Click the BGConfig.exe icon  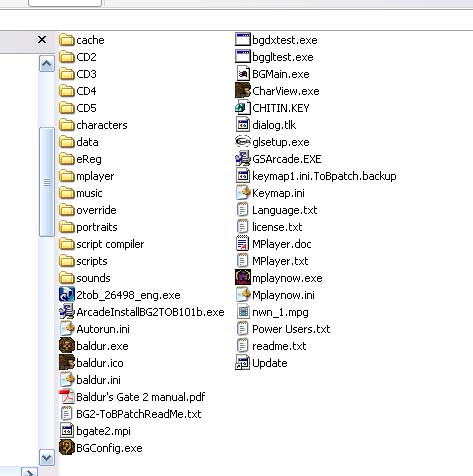pos(67,448)
